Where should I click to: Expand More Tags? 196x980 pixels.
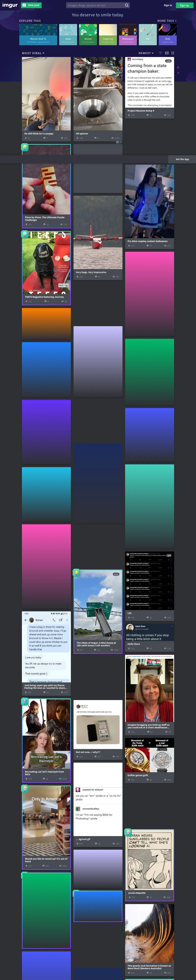[x=167, y=21]
